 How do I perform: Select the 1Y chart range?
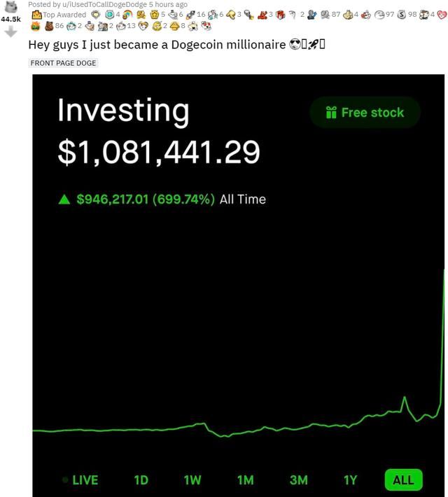click(350, 480)
